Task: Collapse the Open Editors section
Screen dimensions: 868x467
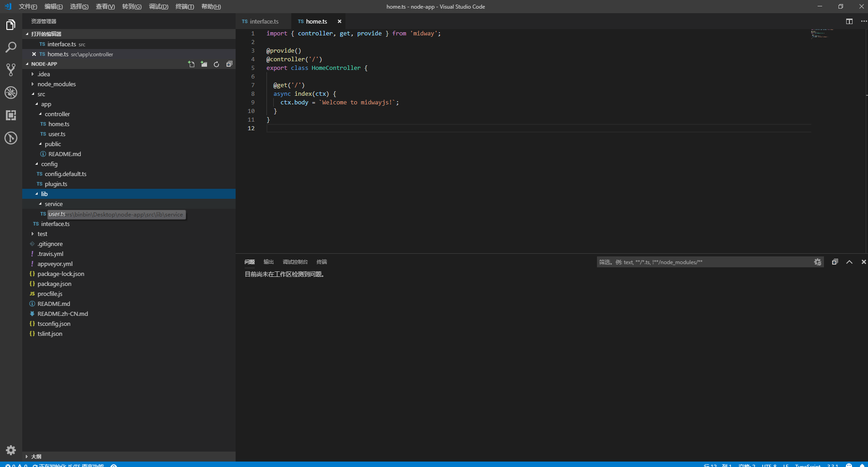Action: click(129, 34)
